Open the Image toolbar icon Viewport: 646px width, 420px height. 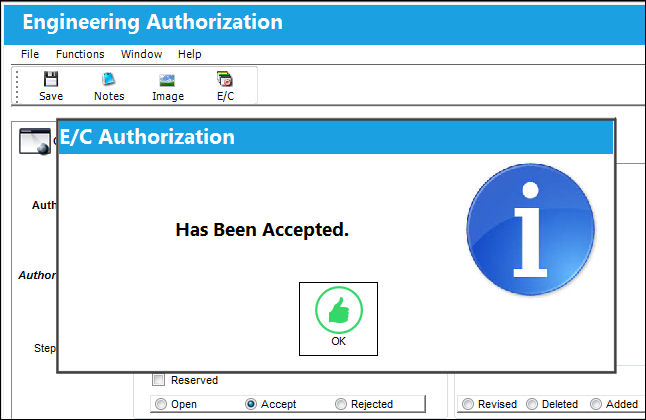pyautogui.click(x=168, y=86)
